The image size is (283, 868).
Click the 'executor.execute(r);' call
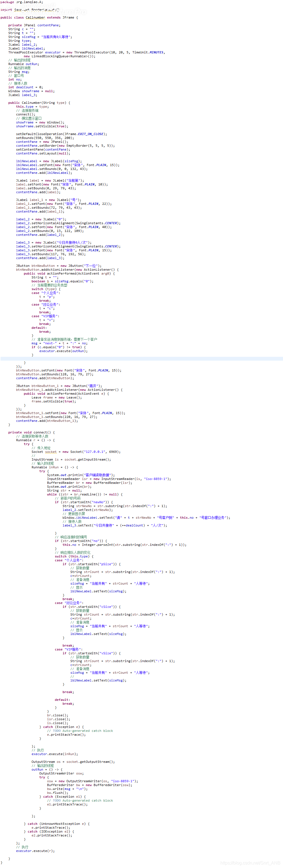pyautogui.click(x=35, y=851)
